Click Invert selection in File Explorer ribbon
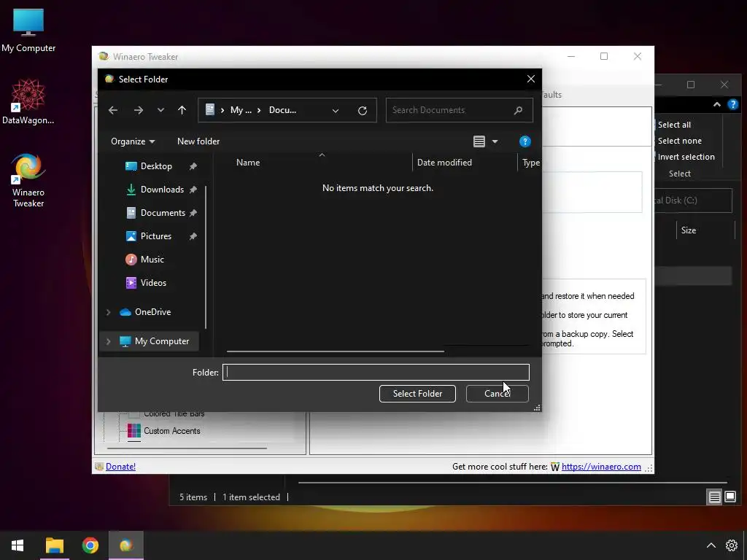Screen dimensions: 747x560 [x=686, y=157]
